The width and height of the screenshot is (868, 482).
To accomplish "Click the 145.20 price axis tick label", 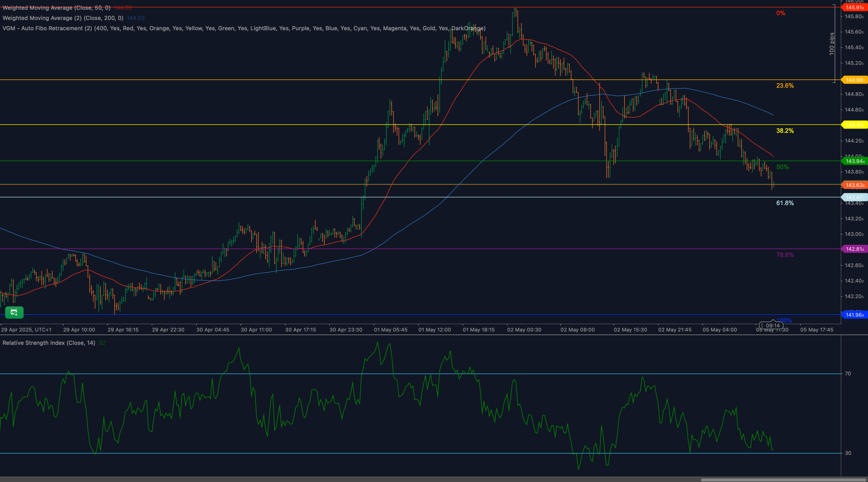I will coord(854,63).
